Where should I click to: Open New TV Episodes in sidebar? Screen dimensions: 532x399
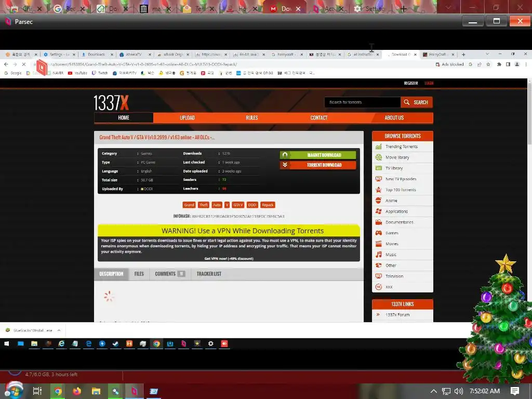tap(401, 179)
